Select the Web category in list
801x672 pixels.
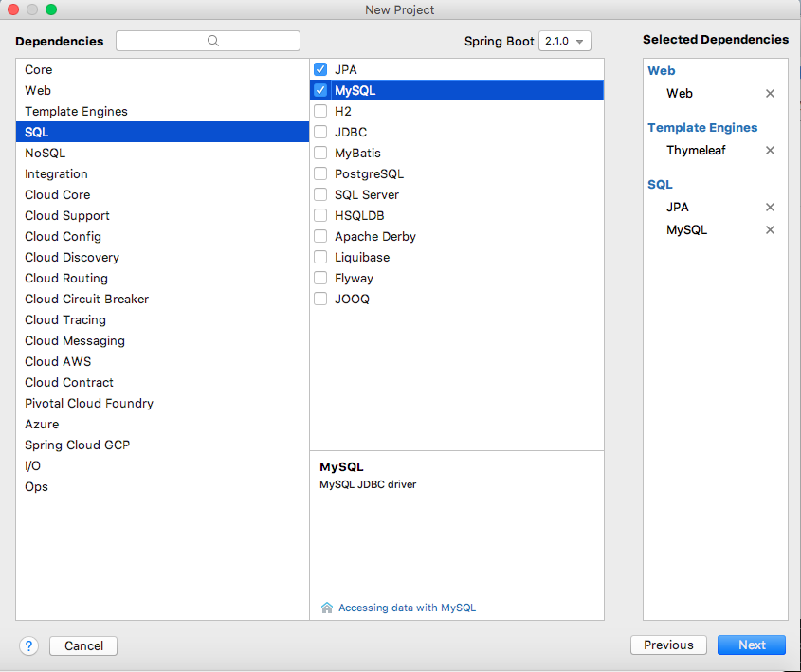pos(162,90)
